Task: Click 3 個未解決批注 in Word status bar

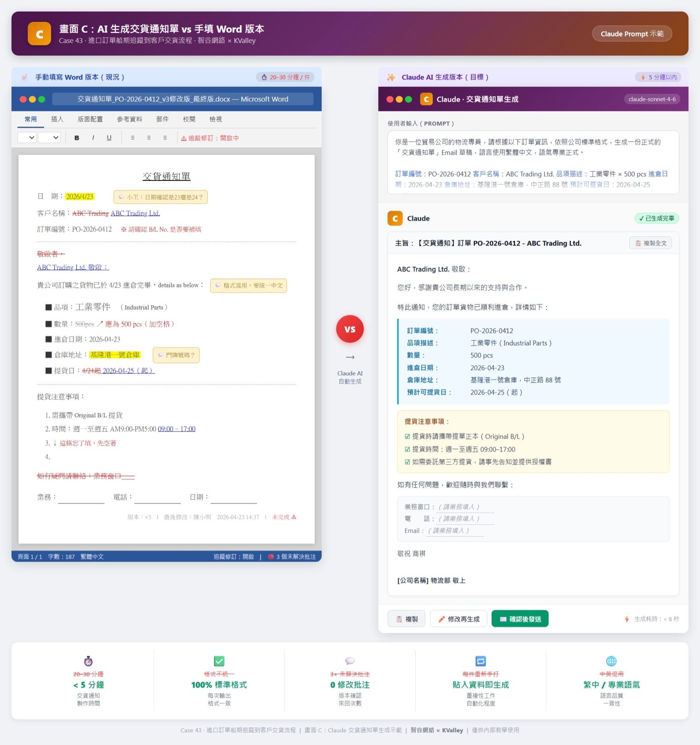Action: [292, 556]
